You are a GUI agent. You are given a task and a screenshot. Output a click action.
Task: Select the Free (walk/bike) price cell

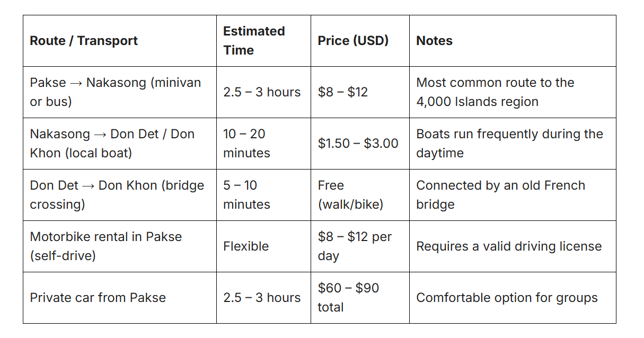(x=360, y=195)
